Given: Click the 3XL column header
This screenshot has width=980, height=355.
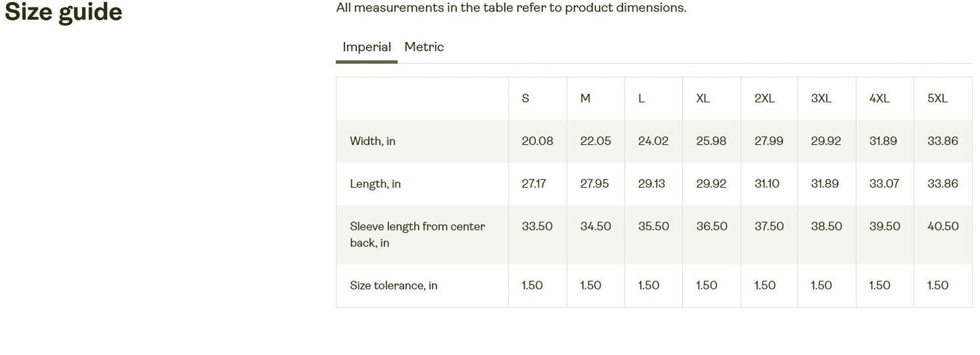Looking at the screenshot, I should (x=821, y=98).
